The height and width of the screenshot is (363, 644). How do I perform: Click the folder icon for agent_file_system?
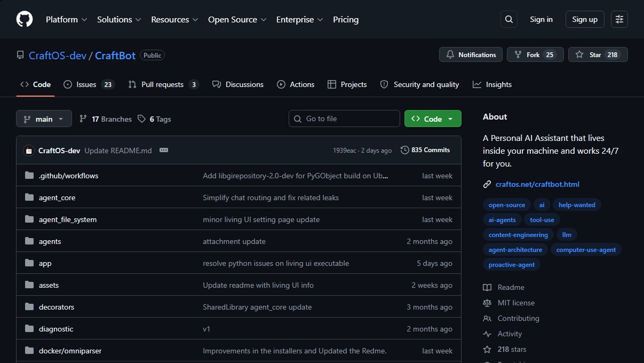coord(29,219)
